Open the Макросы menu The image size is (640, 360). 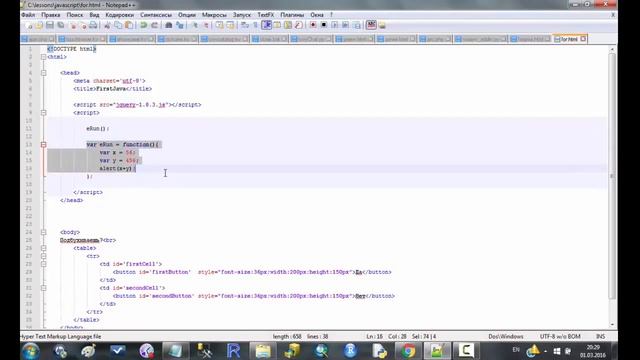214,15
